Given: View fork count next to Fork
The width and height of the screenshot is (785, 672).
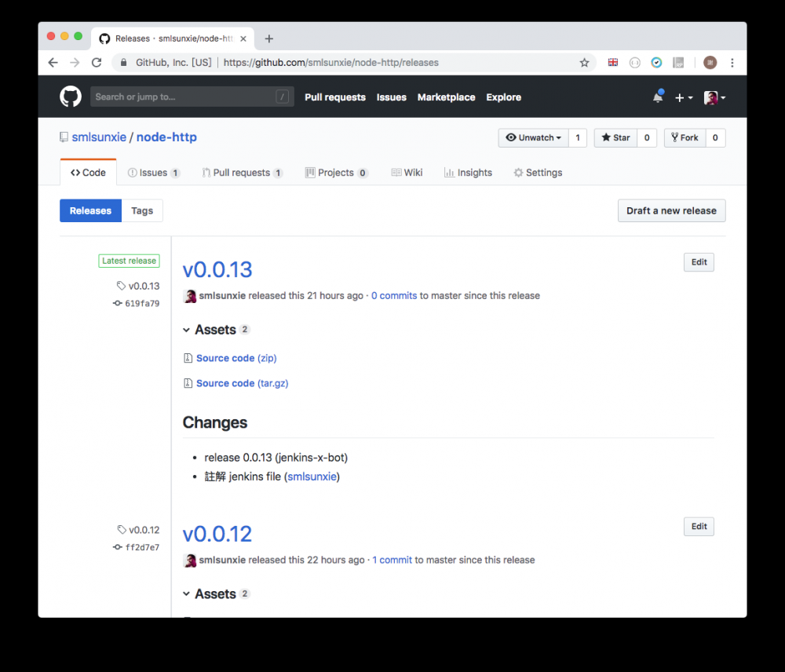Looking at the screenshot, I should point(715,137).
